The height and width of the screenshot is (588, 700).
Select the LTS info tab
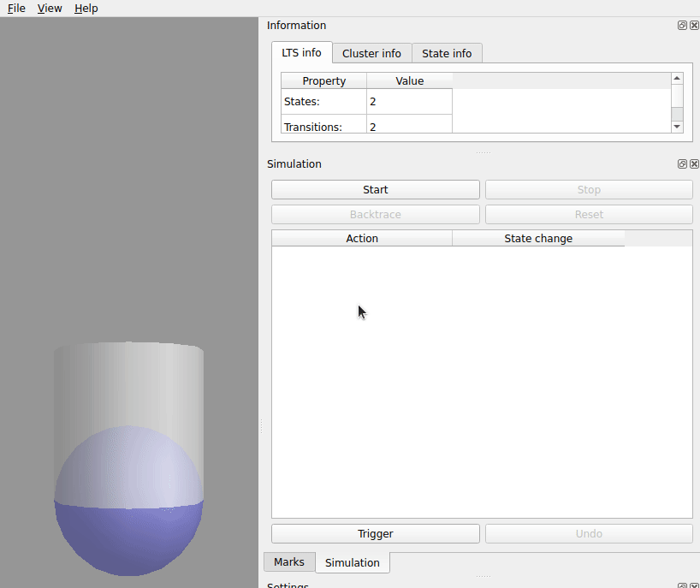point(301,53)
